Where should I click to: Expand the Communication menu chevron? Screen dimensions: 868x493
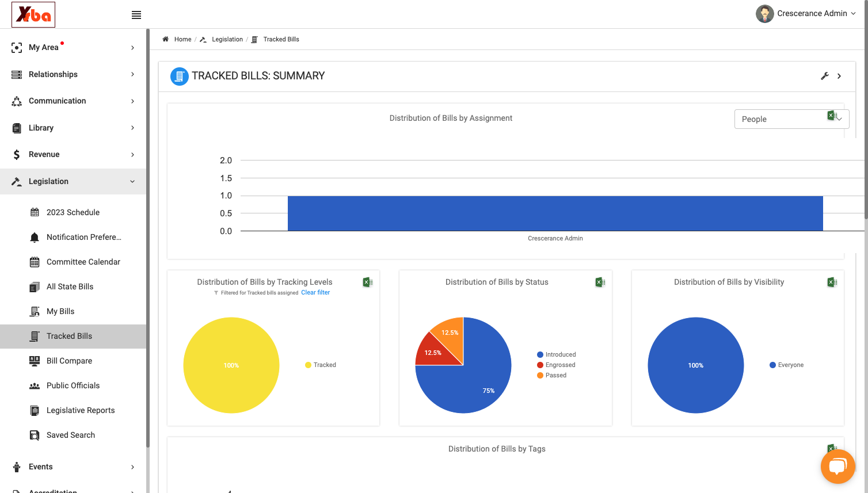click(132, 101)
